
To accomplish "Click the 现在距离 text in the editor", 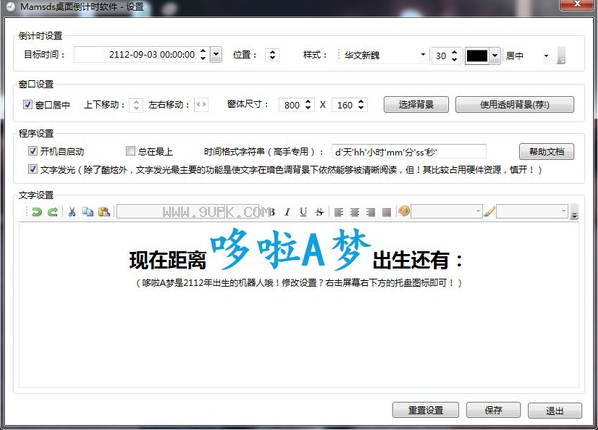I will 168,260.
